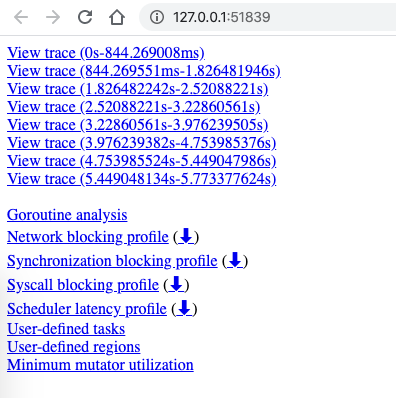Open the Goroutine analysis page
Image resolution: width=396 pixels, height=398 pixels.
[67, 215]
